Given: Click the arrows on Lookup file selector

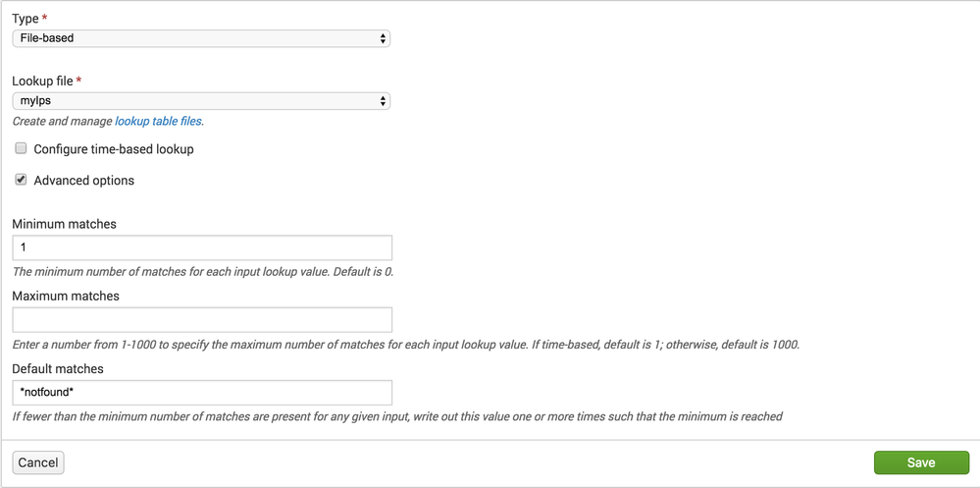Looking at the screenshot, I should (383, 101).
